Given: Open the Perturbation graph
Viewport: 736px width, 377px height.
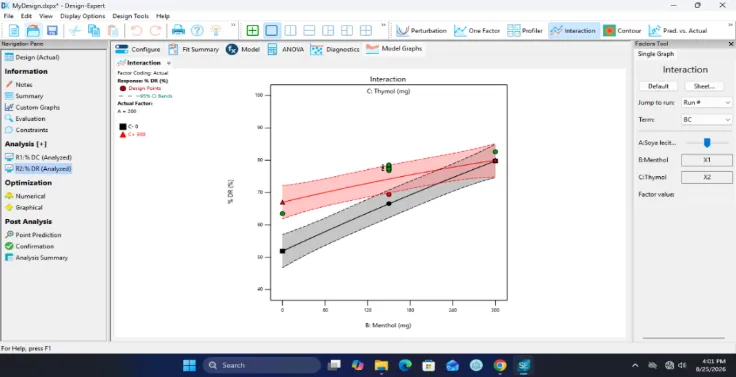Looking at the screenshot, I should coord(421,31).
